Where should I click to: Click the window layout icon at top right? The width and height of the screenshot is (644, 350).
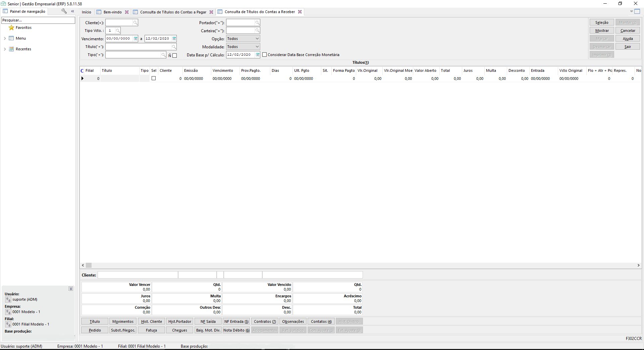[637, 11]
